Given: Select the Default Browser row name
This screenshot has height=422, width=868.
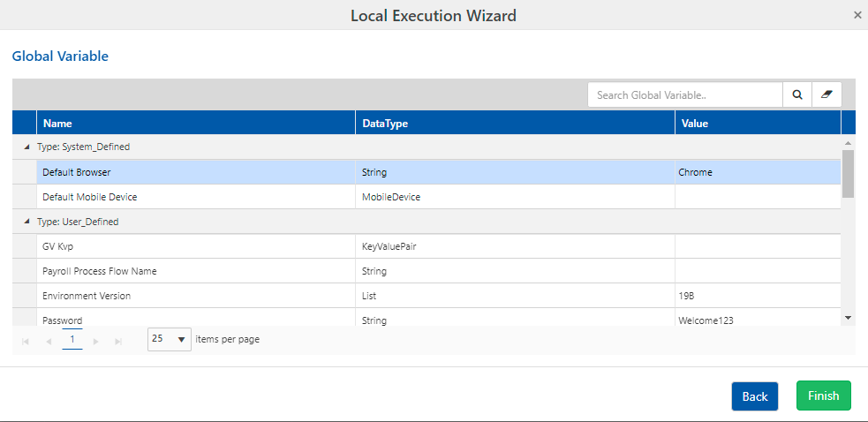Looking at the screenshot, I should pyautogui.click(x=77, y=172).
